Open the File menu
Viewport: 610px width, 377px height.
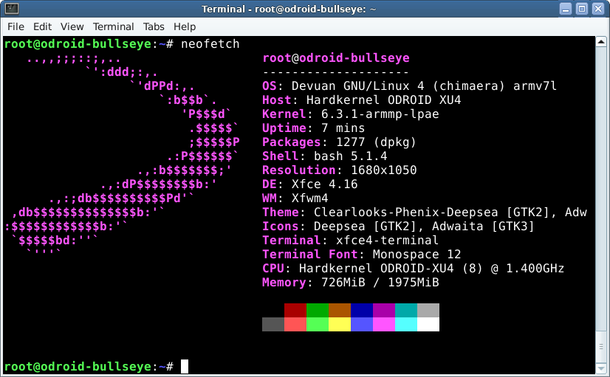[x=16, y=26]
